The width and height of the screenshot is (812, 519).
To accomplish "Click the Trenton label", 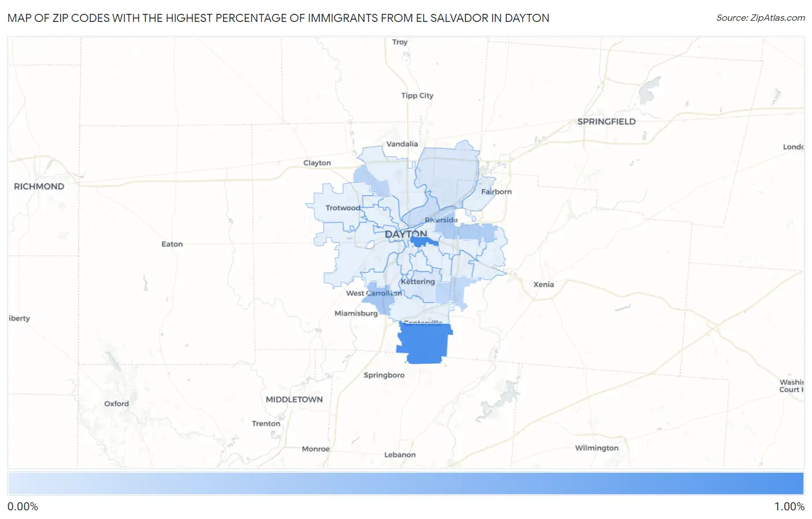I will [266, 424].
